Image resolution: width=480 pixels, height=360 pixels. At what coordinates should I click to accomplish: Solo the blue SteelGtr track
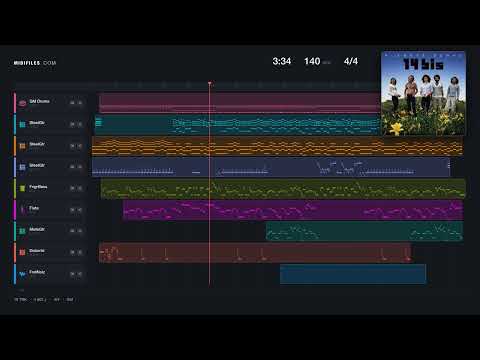[x=80, y=167]
